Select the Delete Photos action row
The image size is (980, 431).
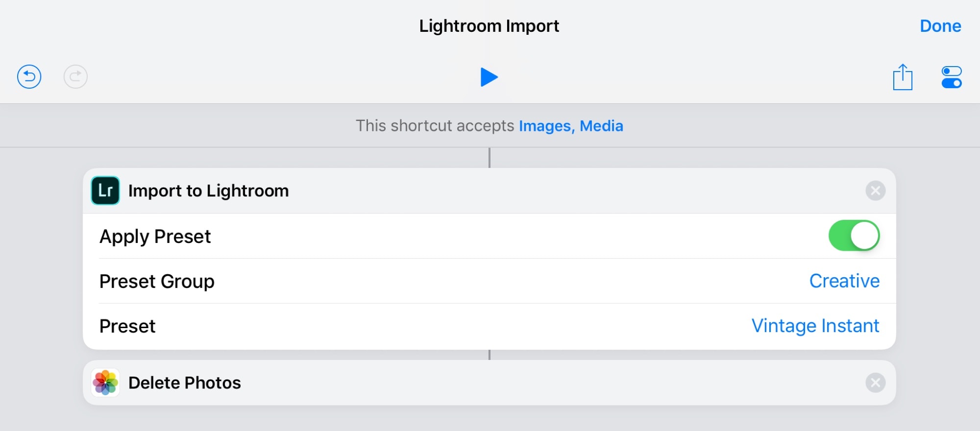184,383
